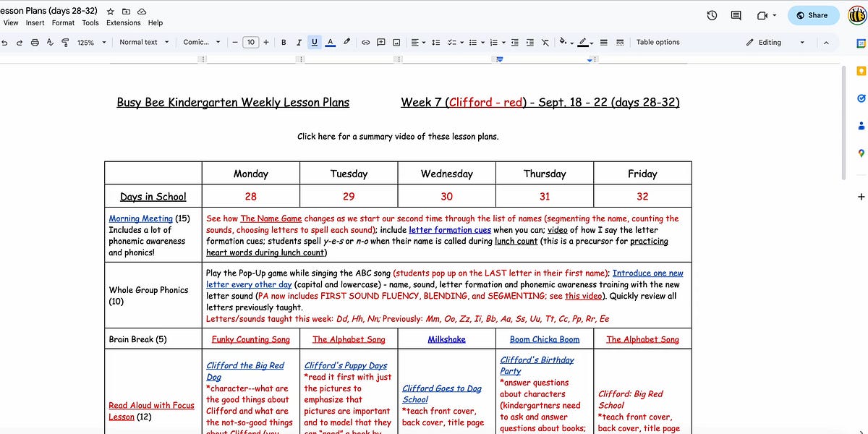Toggle italic formatting
868x434 pixels.
point(299,42)
